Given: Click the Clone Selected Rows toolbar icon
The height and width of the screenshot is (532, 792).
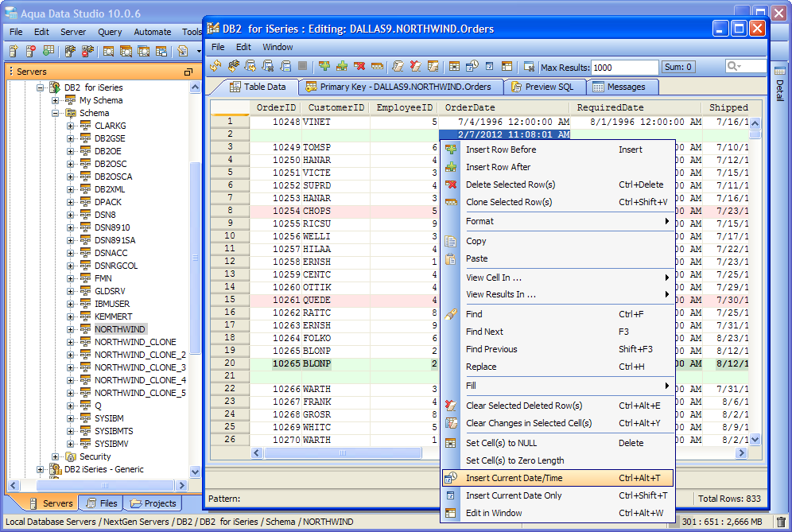Looking at the screenshot, I should 377,66.
